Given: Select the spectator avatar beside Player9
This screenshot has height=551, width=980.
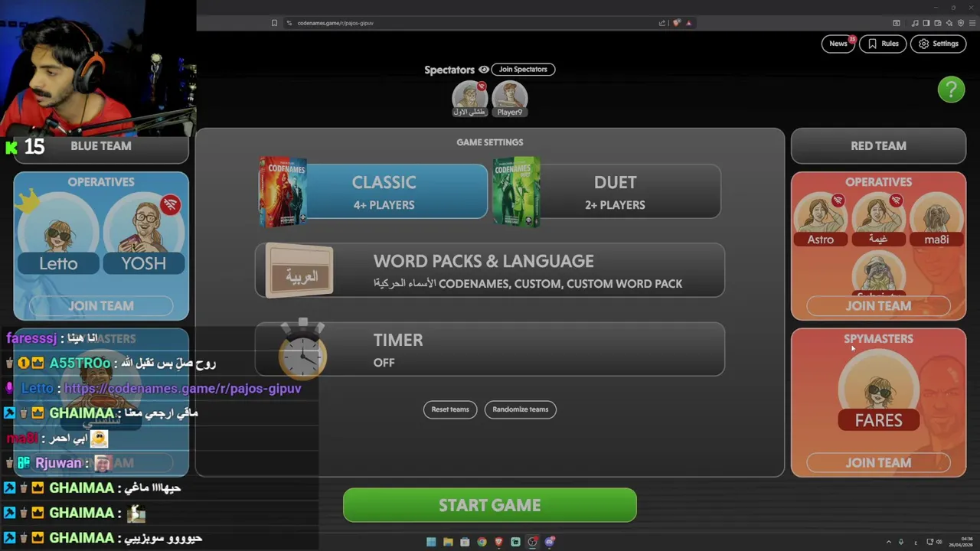Looking at the screenshot, I should click(x=469, y=98).
